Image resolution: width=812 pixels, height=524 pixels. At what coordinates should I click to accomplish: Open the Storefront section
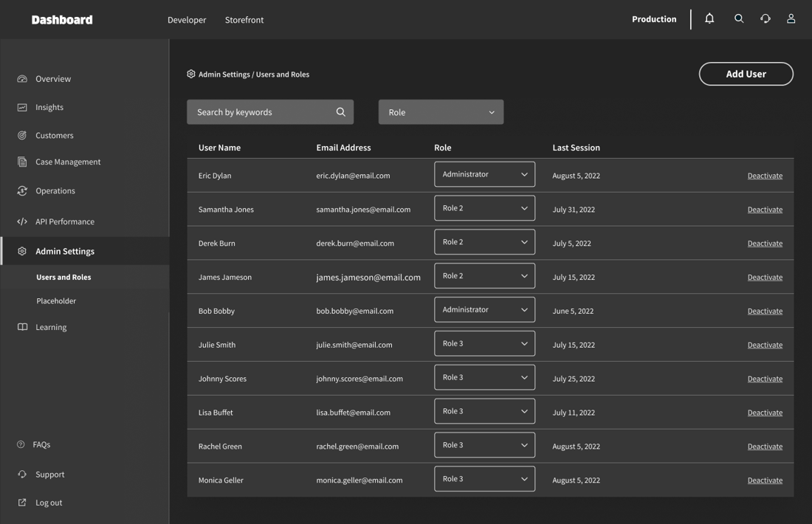(244, 20)
